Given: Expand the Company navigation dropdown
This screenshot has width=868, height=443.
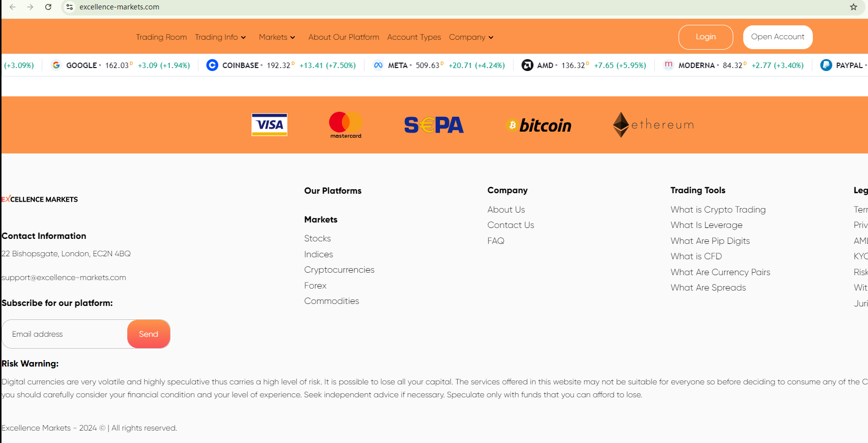Looking at the screenshot, I should point(471,37).
